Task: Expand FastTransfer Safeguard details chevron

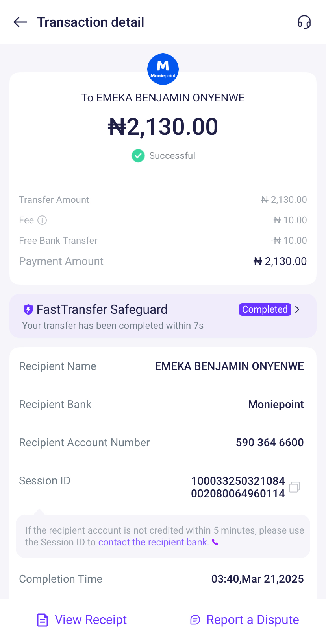Action: coord(298,309)
